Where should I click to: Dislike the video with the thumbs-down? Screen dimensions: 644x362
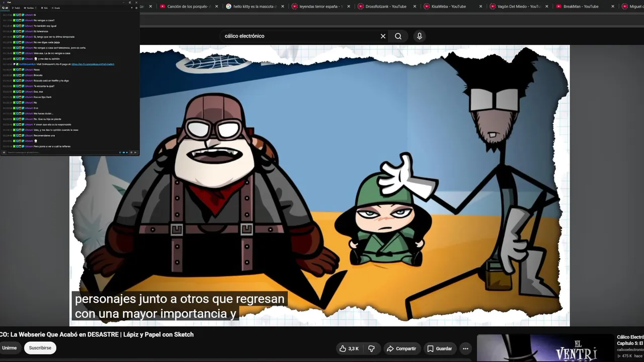tap(371, 348)
